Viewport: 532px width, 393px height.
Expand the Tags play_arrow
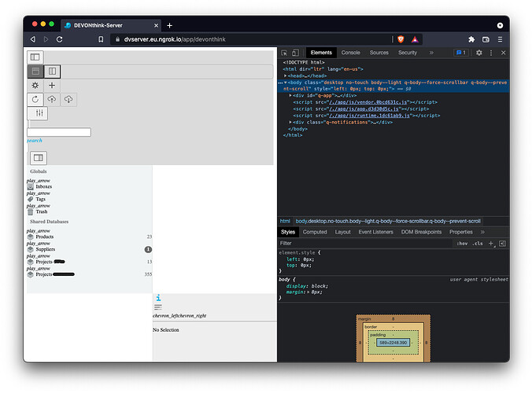[x=39, y=193]
